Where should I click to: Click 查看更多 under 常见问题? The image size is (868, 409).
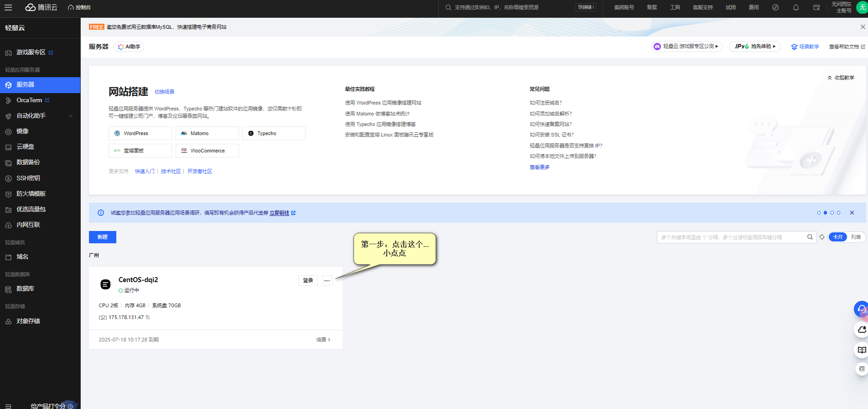click(540, 167)
